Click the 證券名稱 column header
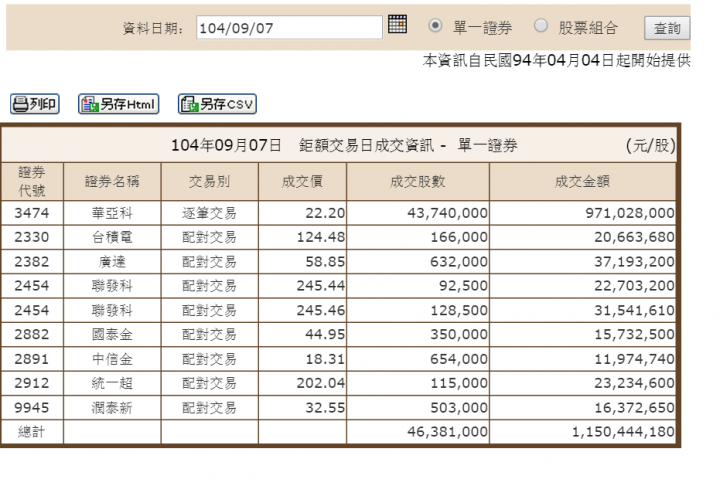The height and width of the screenshot is (486, 720). click(112, 181)
